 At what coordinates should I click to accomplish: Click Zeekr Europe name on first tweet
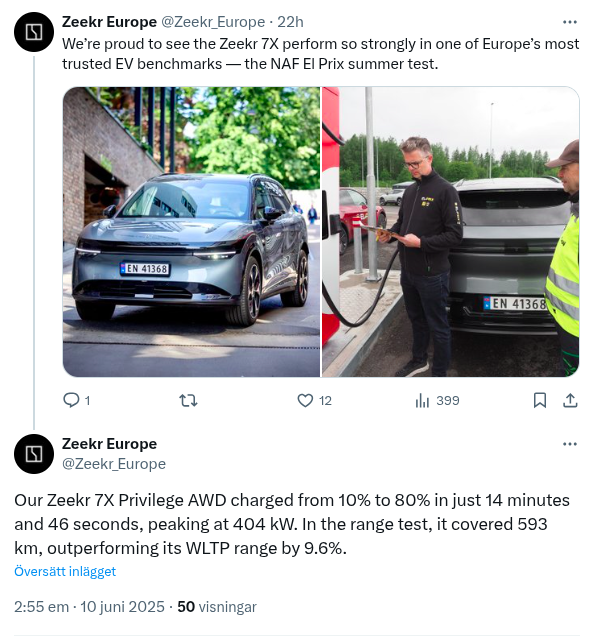pyautogui.click(x=110, y=22)
